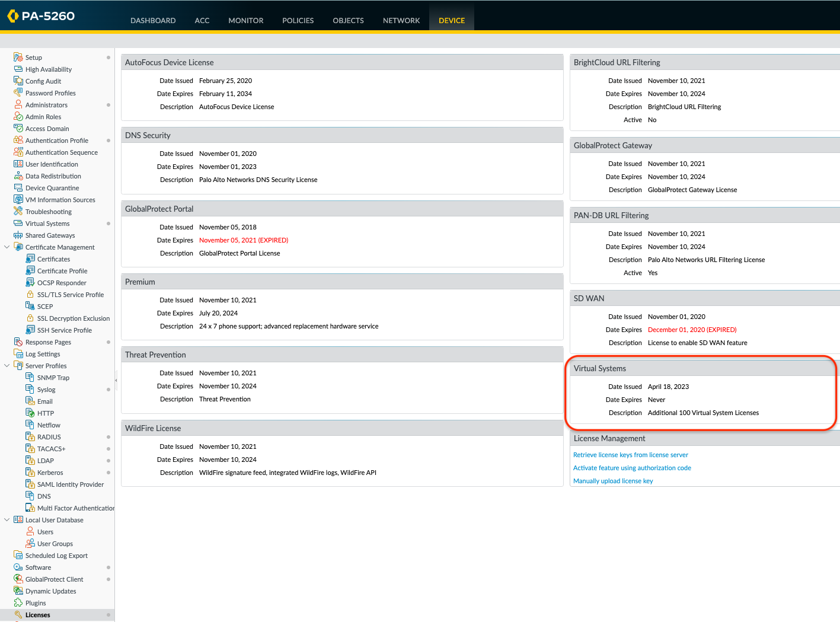Go to the MONITOR tab

(x=246, y=20)
